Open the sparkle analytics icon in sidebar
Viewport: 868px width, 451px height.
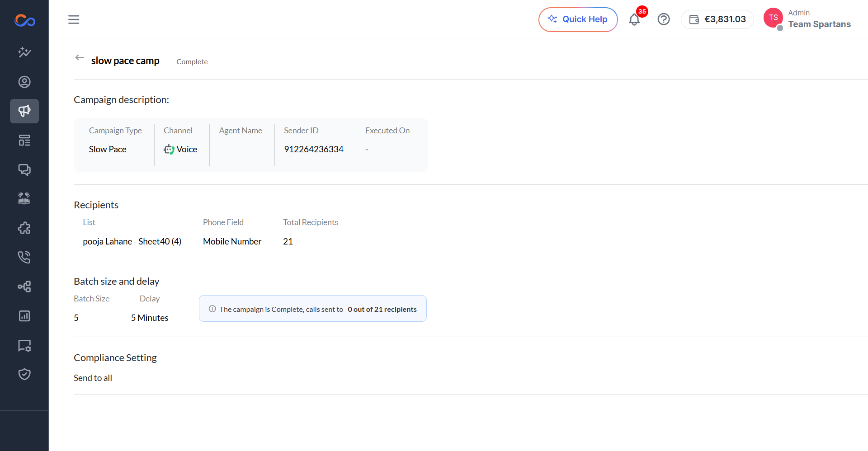(24, 52)
